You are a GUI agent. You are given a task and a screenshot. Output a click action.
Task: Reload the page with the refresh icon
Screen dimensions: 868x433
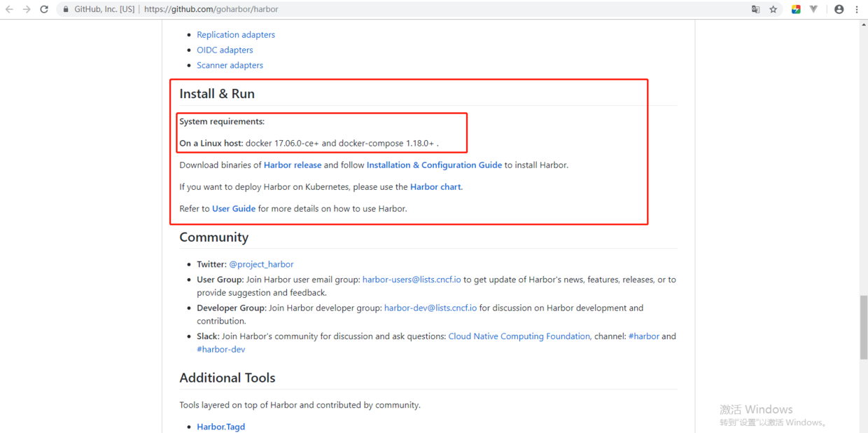44,9
